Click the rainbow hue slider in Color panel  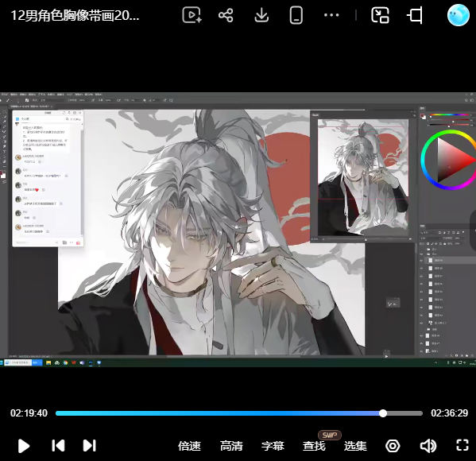[449, 115]
